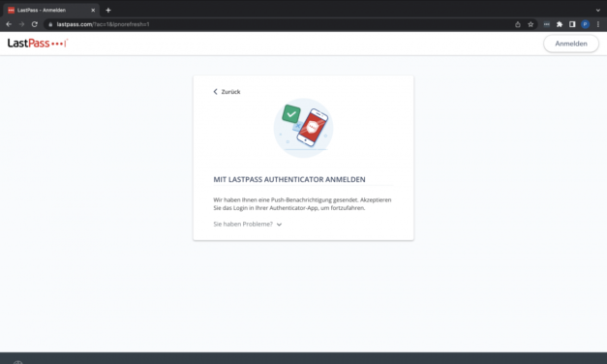The height and width of the screenshot is (364, 607).
Task: Click the globe icon in footer
Action: pyautogui.click(x=18, y=362)
